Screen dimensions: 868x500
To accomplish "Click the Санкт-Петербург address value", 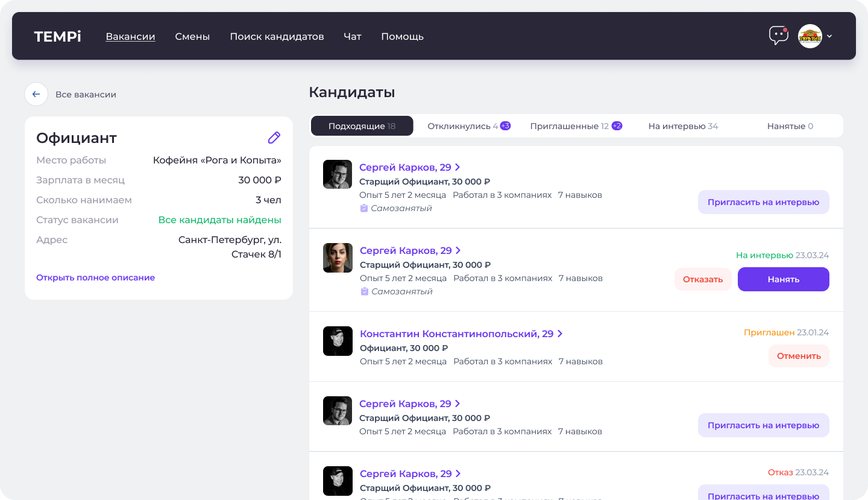I will pyautogui.click(x=230, y=247).
